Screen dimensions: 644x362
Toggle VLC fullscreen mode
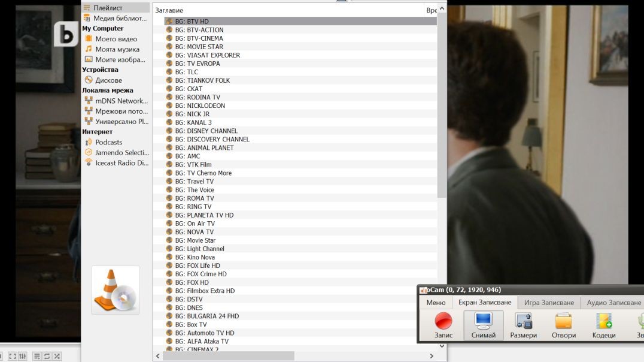point(13,356)
